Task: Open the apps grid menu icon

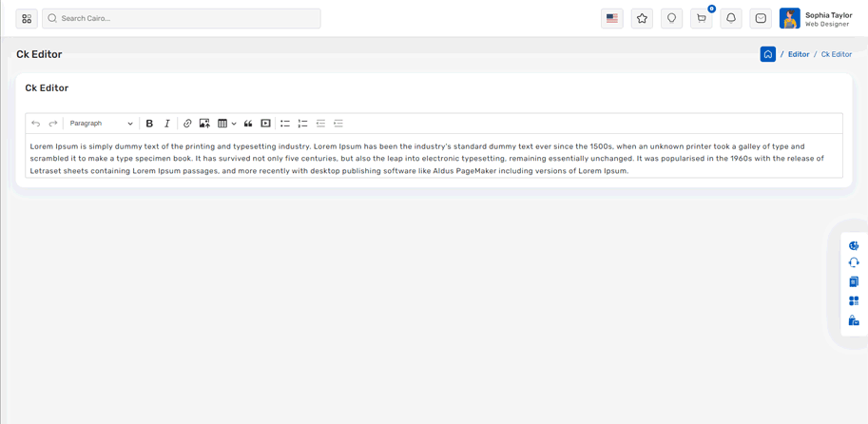Action: click(27, 18)
